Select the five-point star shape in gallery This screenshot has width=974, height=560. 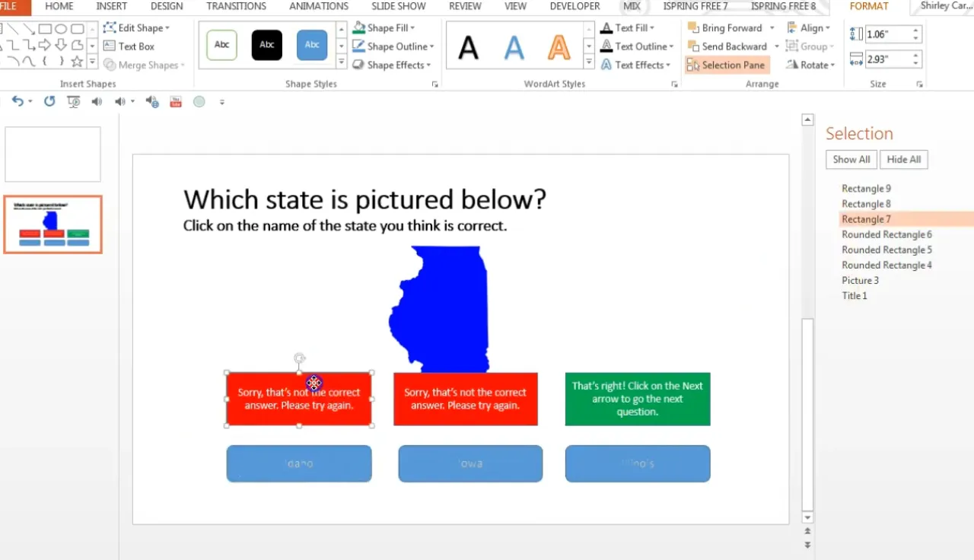tap(77, 62)
